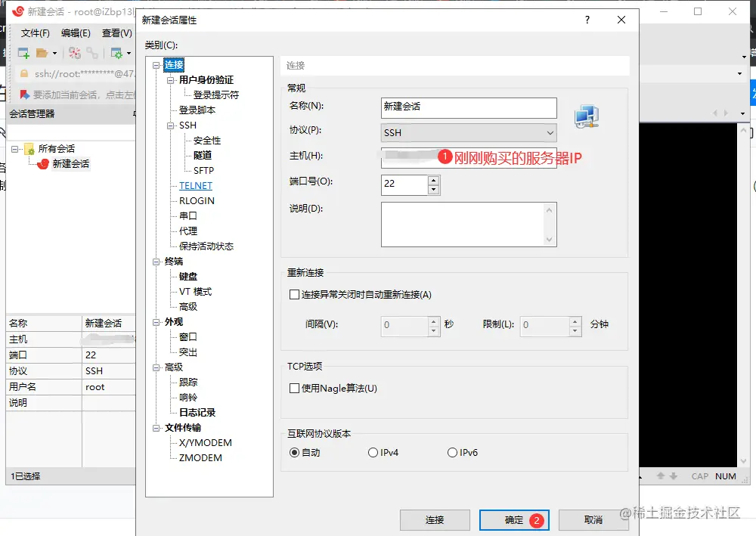Select 隧道 under SSH
The height and width of the screenshot is (536, 756).
(203, 155)
